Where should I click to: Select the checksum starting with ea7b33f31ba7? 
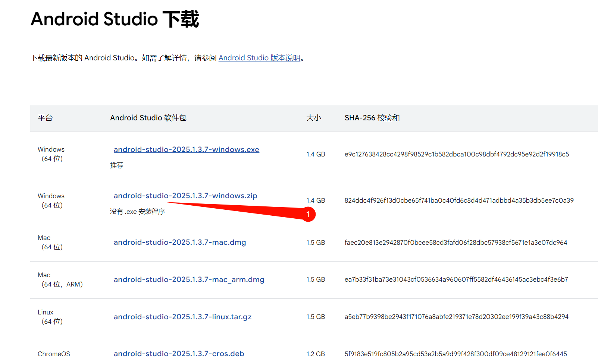click(456, 279)
